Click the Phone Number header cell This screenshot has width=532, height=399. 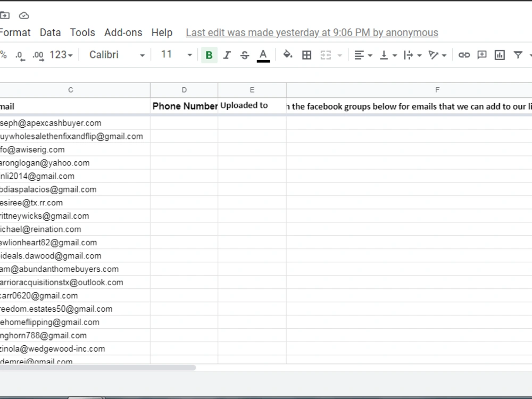[x=184, y=106]
